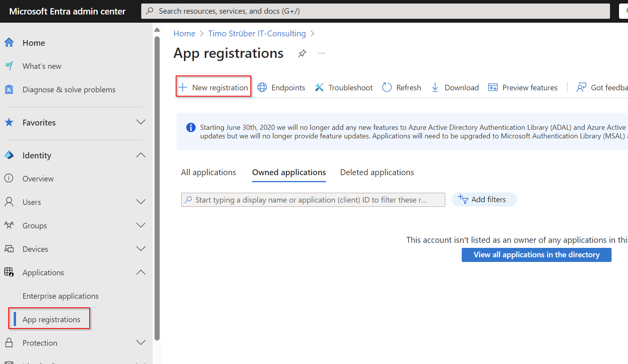
Task: Click the Download arrow icon
Action: click(435, 87)
